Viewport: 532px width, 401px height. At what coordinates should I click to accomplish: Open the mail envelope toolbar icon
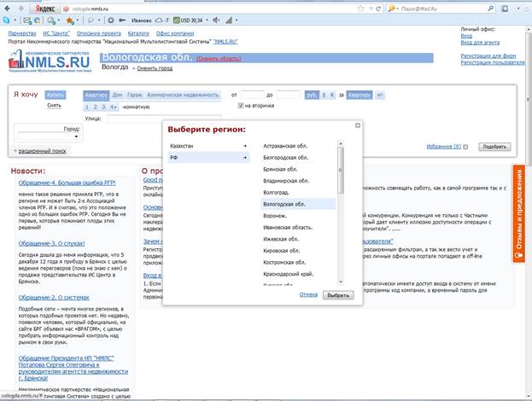tap(26, 20)
